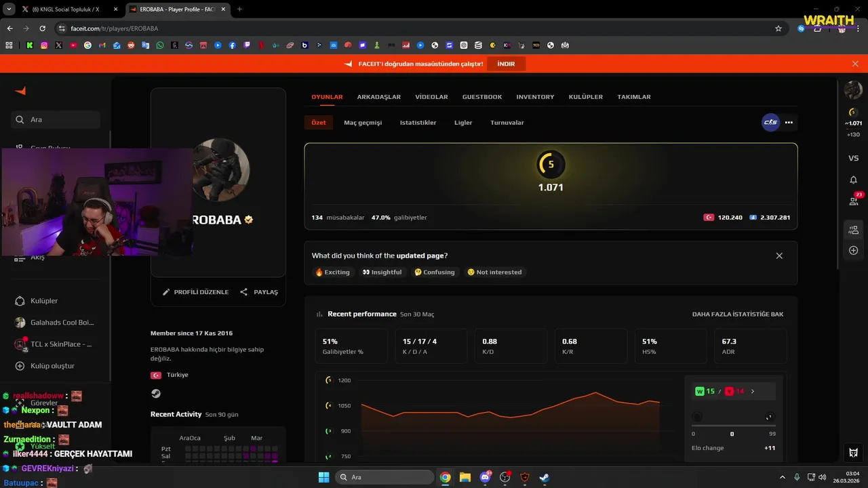868x488 pixels.
Task: Click Kulüp oluştur to create a club
Action: (45, 366)
